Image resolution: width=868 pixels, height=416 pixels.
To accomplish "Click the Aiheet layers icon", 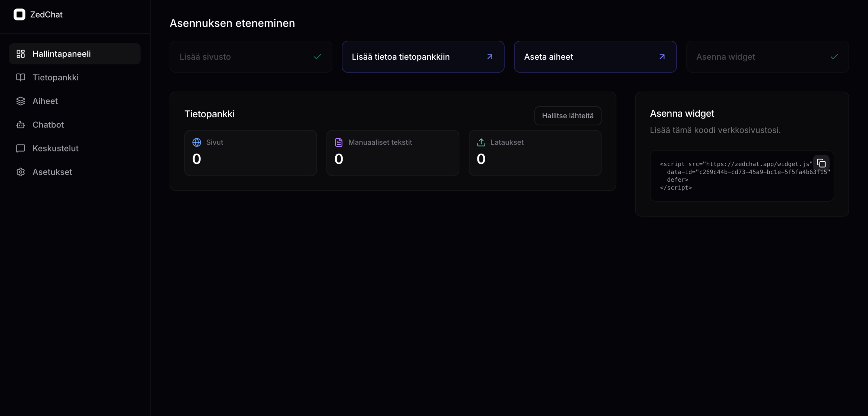I will [x=21, y=101].
